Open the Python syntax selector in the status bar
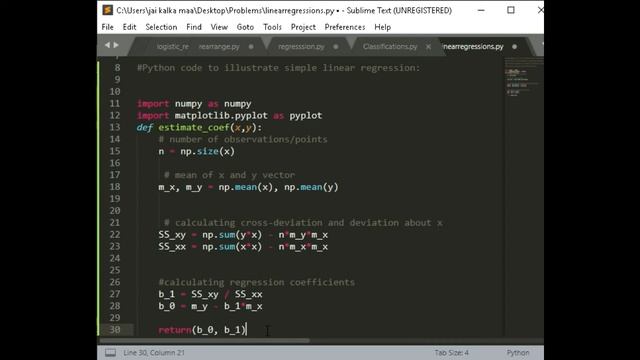Viewport: 640px width, 360px height. (518, 353)
